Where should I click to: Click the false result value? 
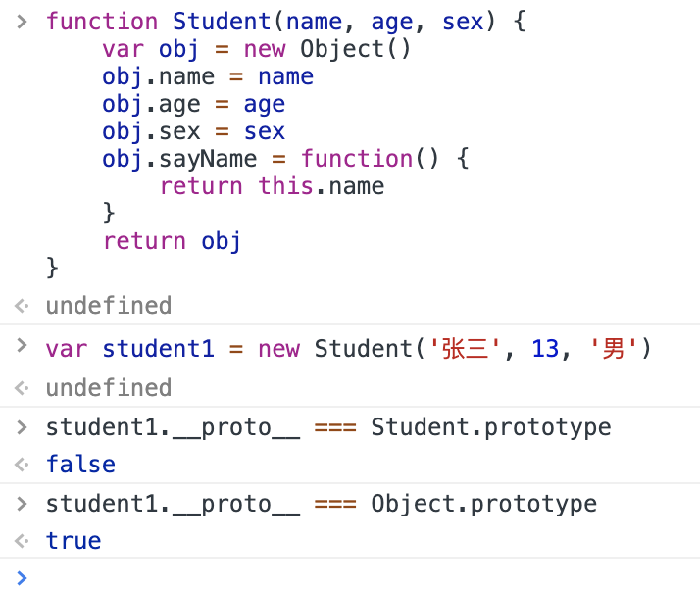pos(80,465)
